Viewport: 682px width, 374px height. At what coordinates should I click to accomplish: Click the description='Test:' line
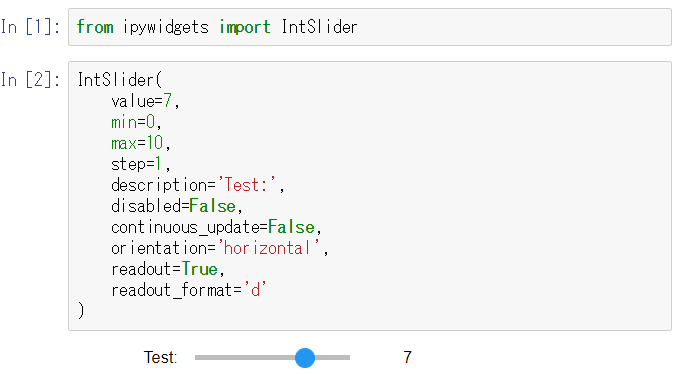tap(198, 185)
